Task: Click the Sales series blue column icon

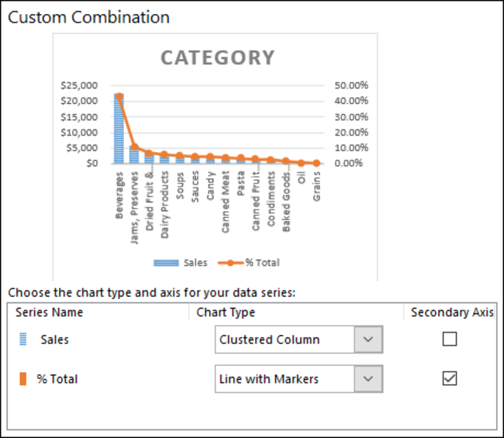Action: pyautogui.click(x=22, y=340)
